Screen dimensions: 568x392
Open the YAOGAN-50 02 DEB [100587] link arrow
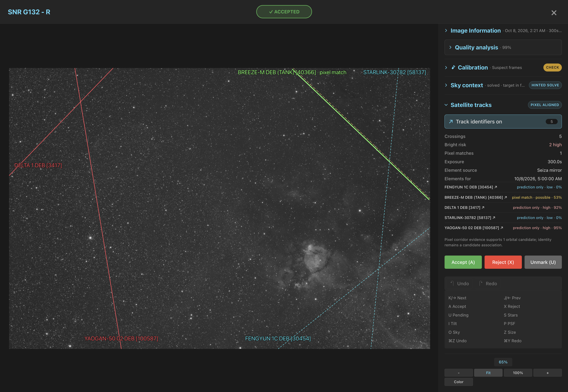[x=502, y=228]
